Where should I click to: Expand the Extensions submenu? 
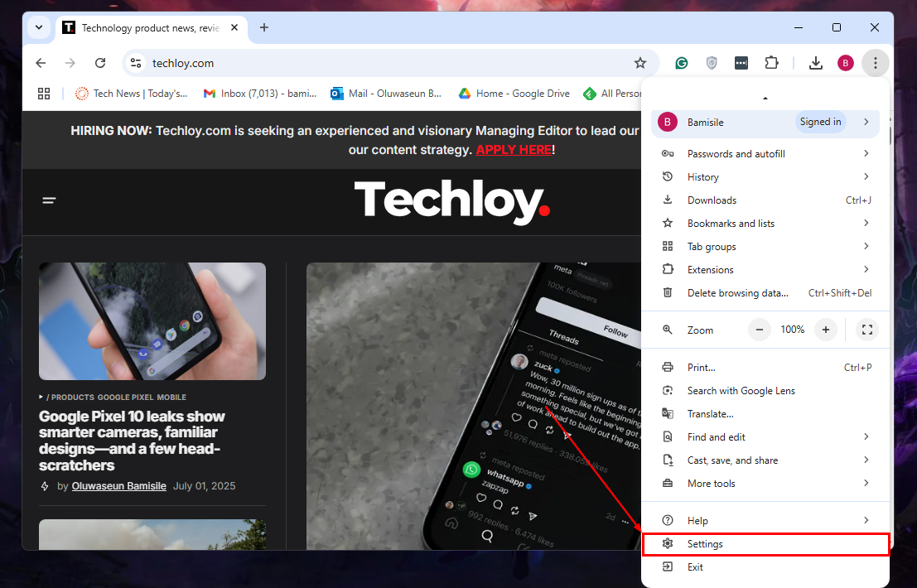[x=765, y=269]
